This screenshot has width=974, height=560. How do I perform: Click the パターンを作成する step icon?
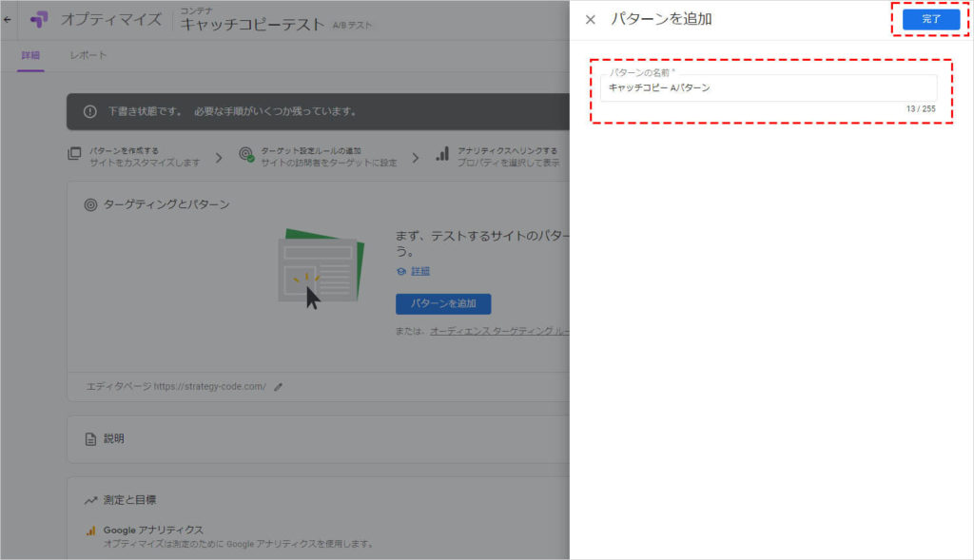[75, 155]
